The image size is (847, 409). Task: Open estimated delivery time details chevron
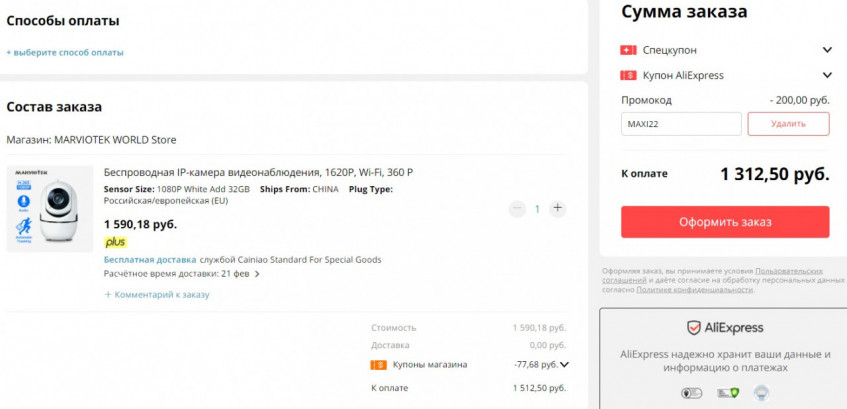(x=257, y=274)
